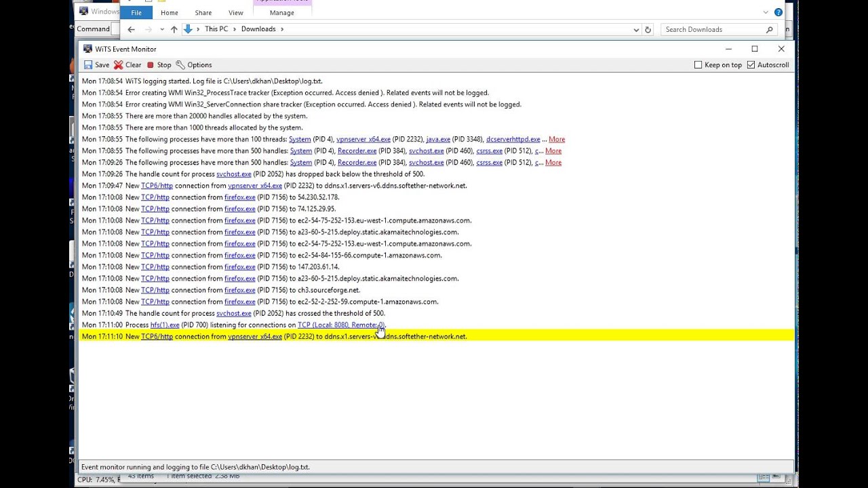Minimize the WiTS Event Monitor window
This screenshot has width=868, height=488.
tap(728, 49)
